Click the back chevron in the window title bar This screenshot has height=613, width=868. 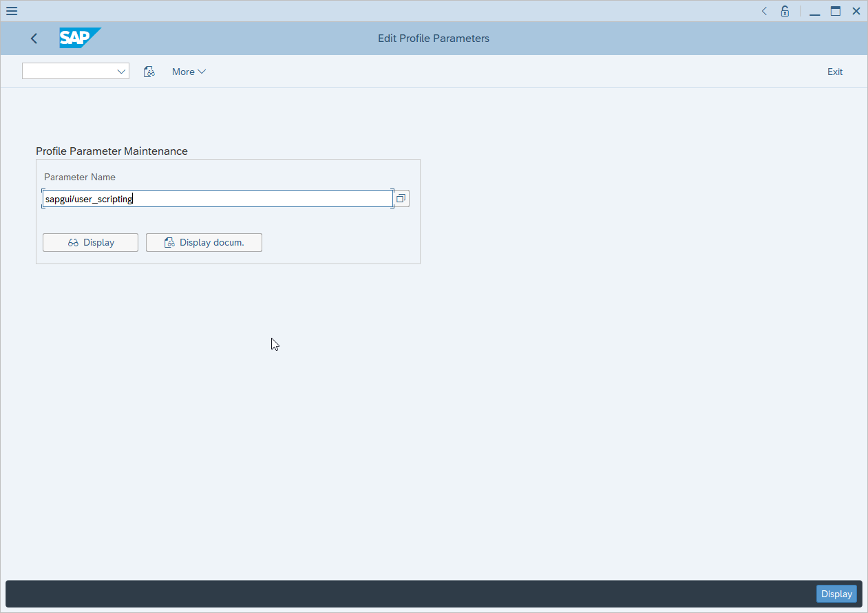click(763, 11)
